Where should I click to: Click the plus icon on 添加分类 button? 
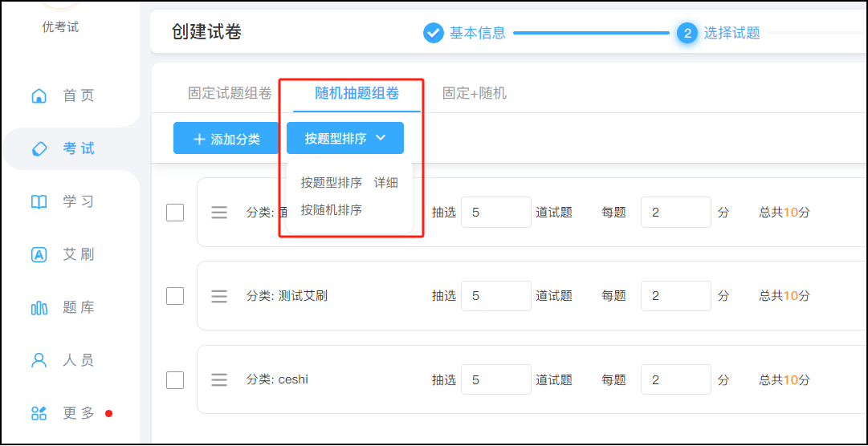pos(199,139)
